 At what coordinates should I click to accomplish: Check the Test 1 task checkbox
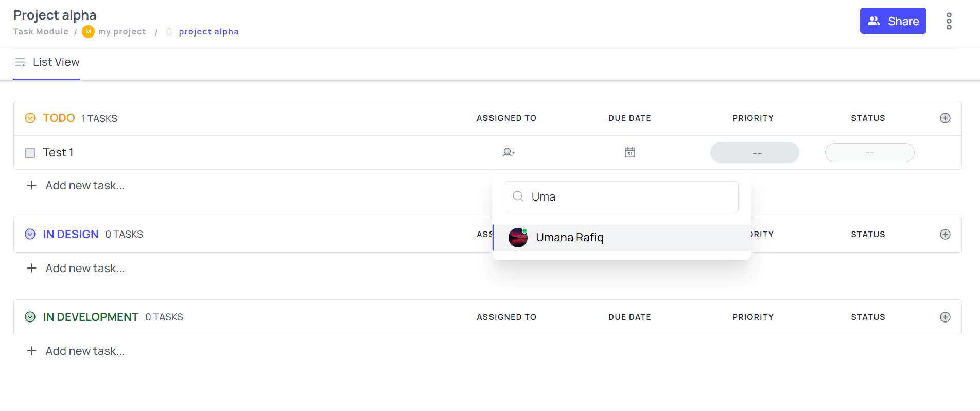[30, 153]
